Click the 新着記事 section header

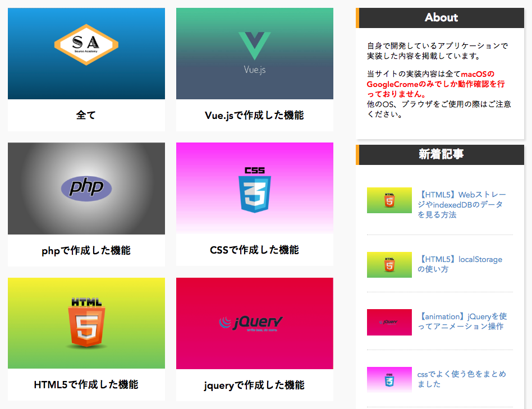[441, 155]
